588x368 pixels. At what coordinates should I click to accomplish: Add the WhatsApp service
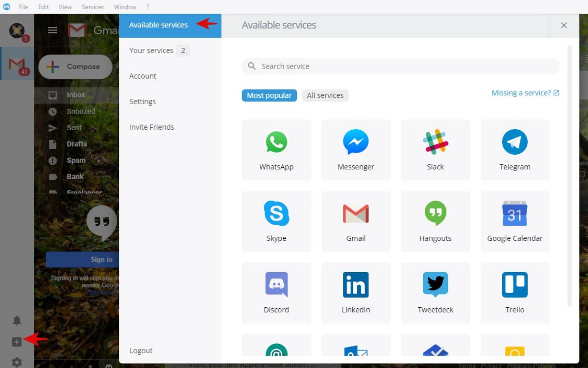[276, 150]
